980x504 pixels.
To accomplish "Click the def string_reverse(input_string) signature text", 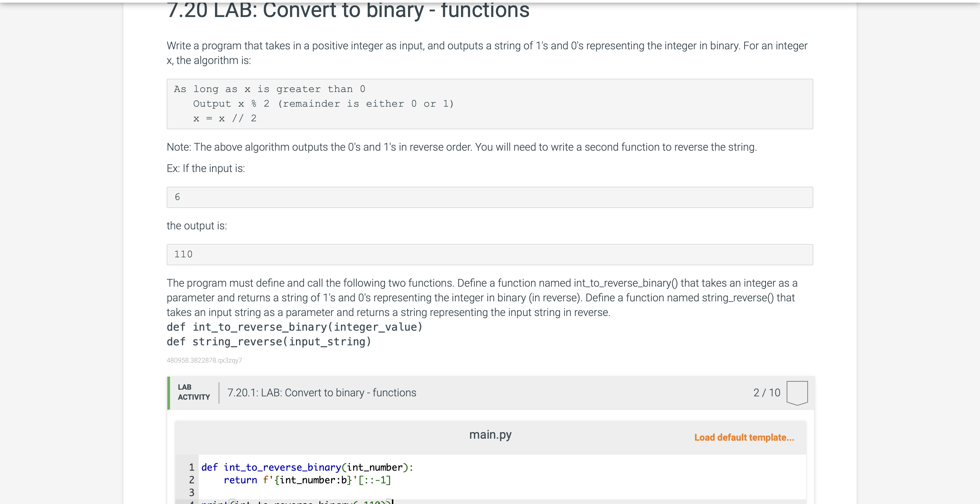I will click(x=269, y=342).
